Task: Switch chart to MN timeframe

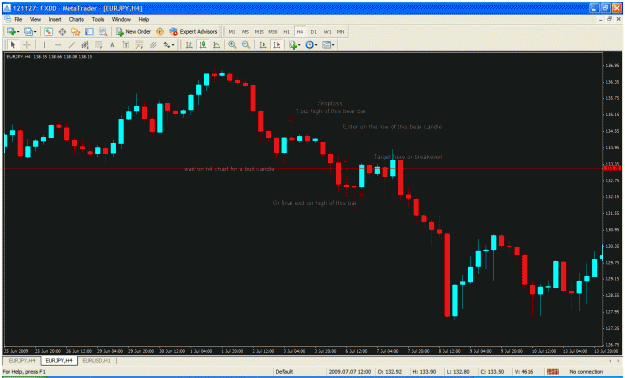Action: (x=340, y=32)
